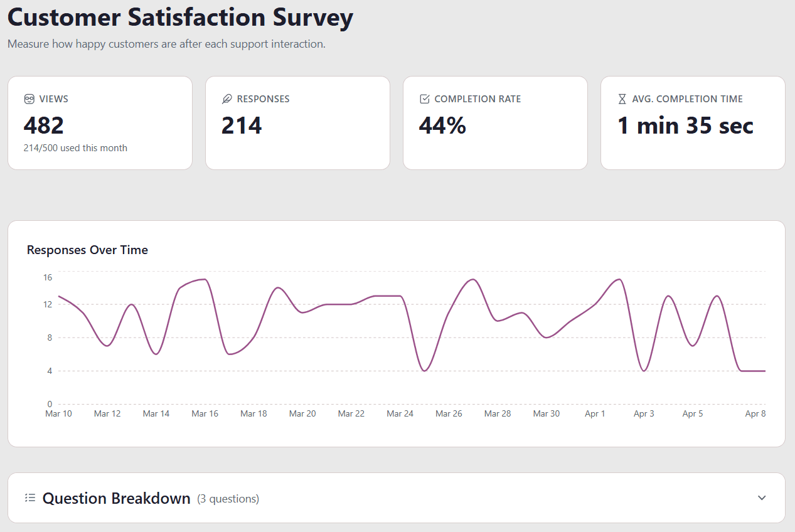This screenshot has height=532, width=795.
Task: Click the 214/500 used this month link
Action: 75,147
